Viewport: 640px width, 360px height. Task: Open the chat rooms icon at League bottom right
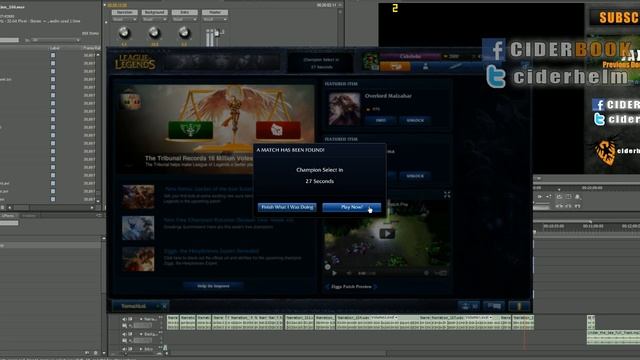click(x=494, y=306)
